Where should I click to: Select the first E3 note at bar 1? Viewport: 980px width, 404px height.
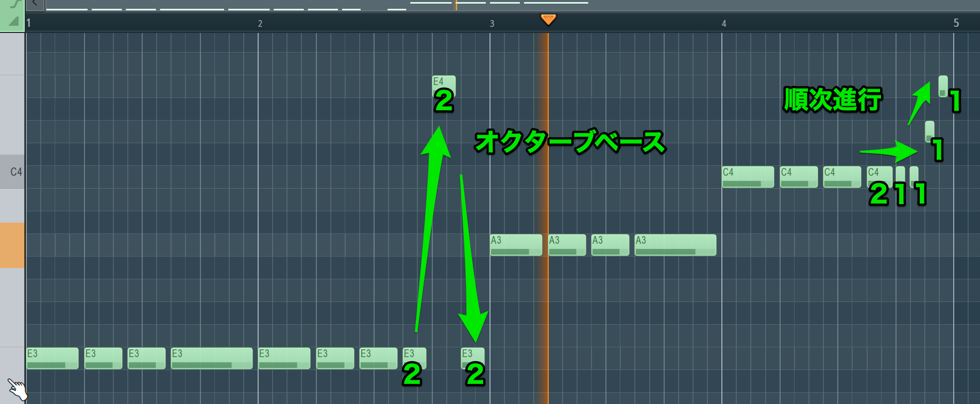pyautogui.click(x=53, y=358)
